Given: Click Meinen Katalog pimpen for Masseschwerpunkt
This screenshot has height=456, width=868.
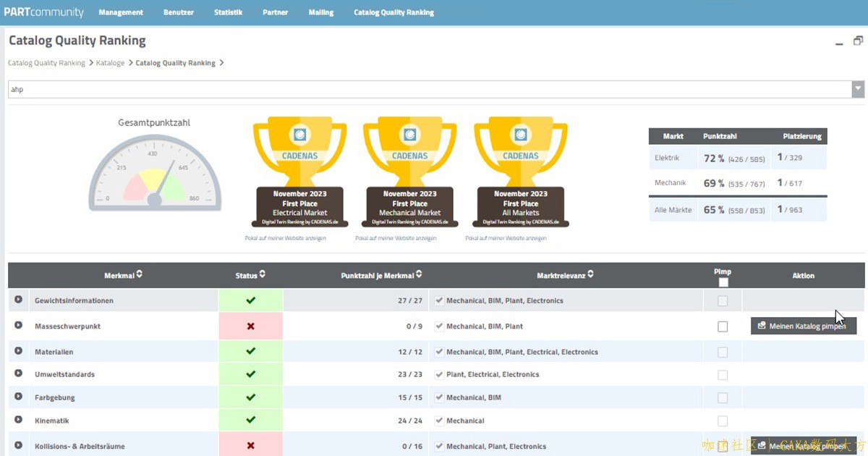Looking at the screenshot, I should point(803,326).
